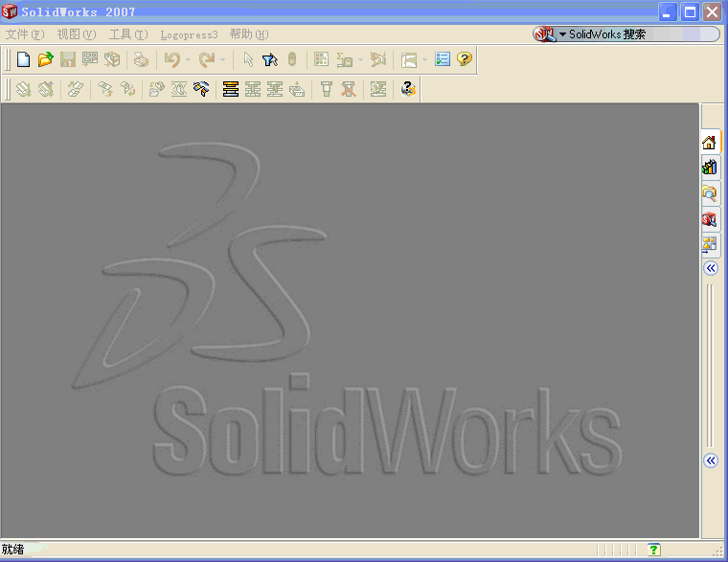728x562 pixels.
Task: Click the Rebuild traffic light icon
Action: click(x=292, y=59)
